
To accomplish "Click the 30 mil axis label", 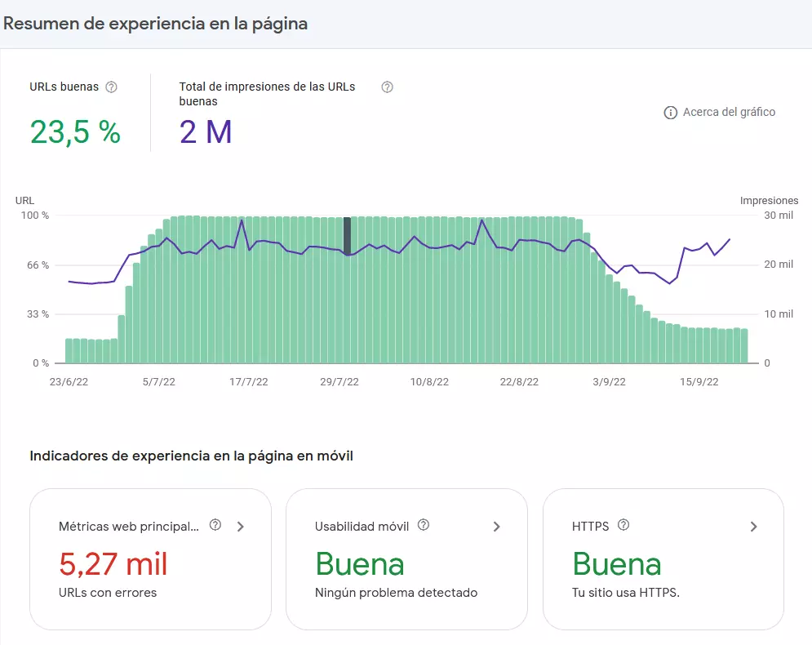I will click(779, 216).
